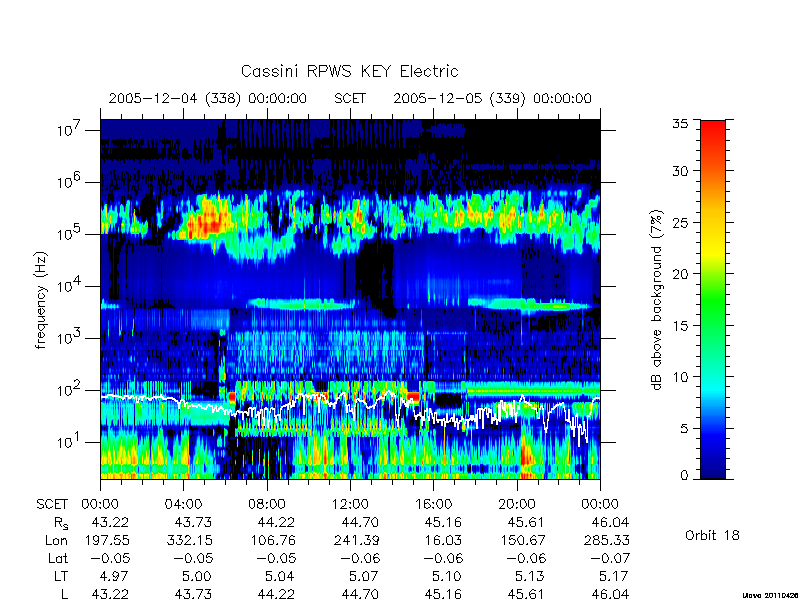
Task: Click the "frequency (Hz)" axis label
Action: [x=41, y=300]
